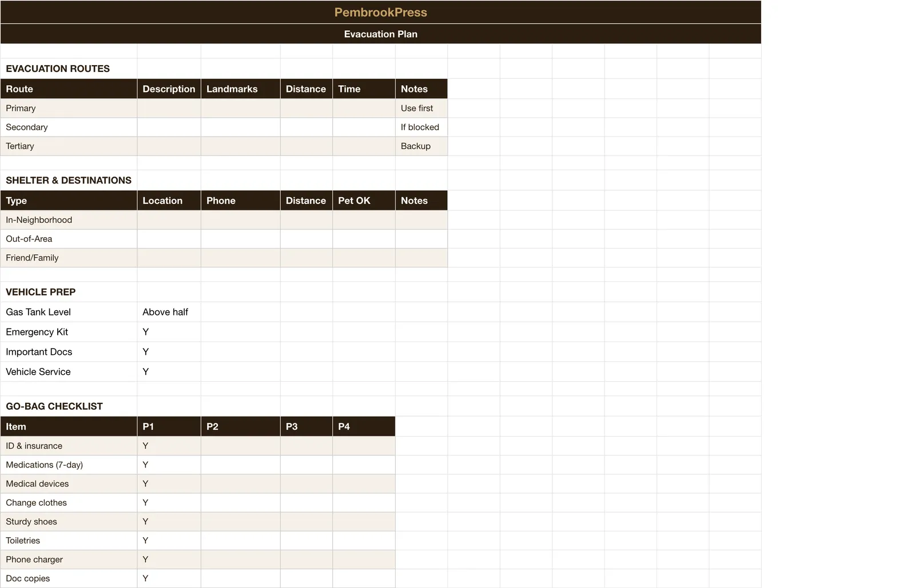
Task: Select the empty Phone cell for Out-of-Area
Action: coord(240,239)
